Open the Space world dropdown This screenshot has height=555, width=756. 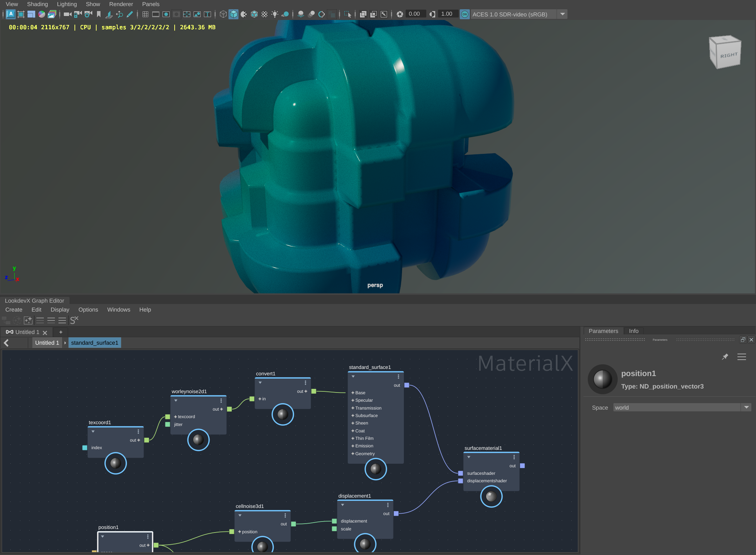tap(746, 407)
